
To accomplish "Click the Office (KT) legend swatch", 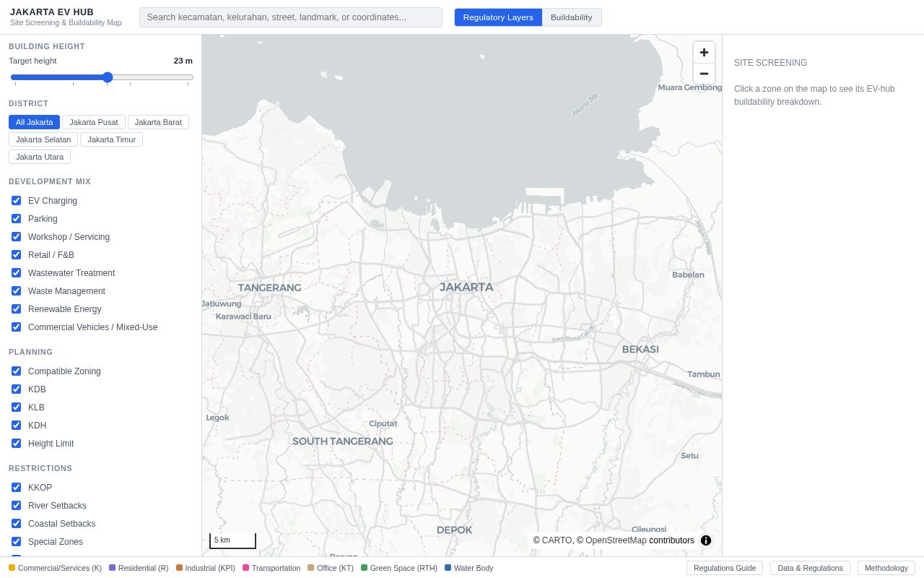I will pos(310,568).
